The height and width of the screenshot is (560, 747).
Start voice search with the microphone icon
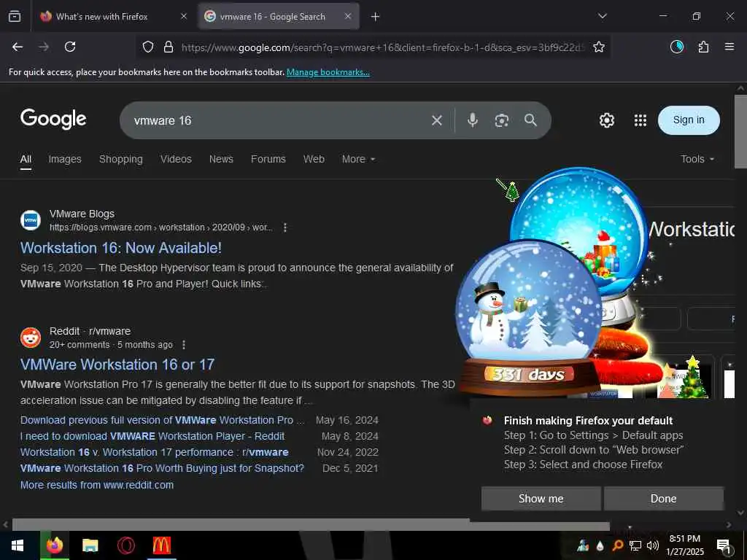point(473,120)
